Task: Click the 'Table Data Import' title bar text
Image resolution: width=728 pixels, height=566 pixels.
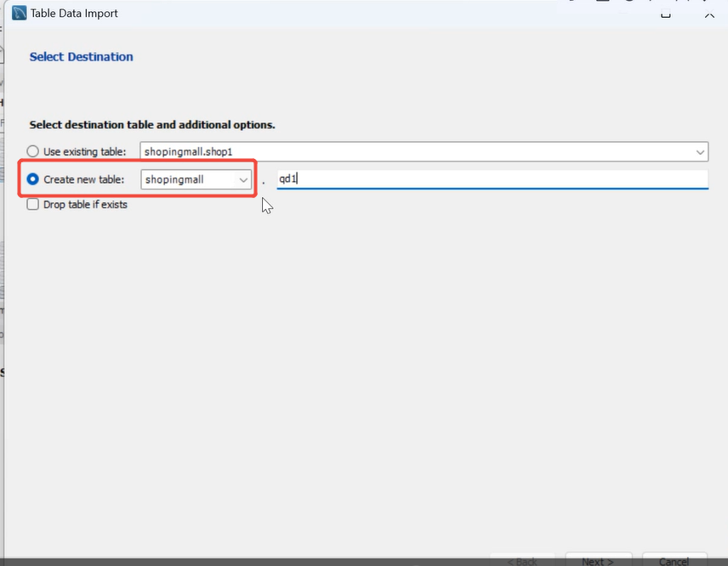Action: pyautogui.click(x=74, y=14)
